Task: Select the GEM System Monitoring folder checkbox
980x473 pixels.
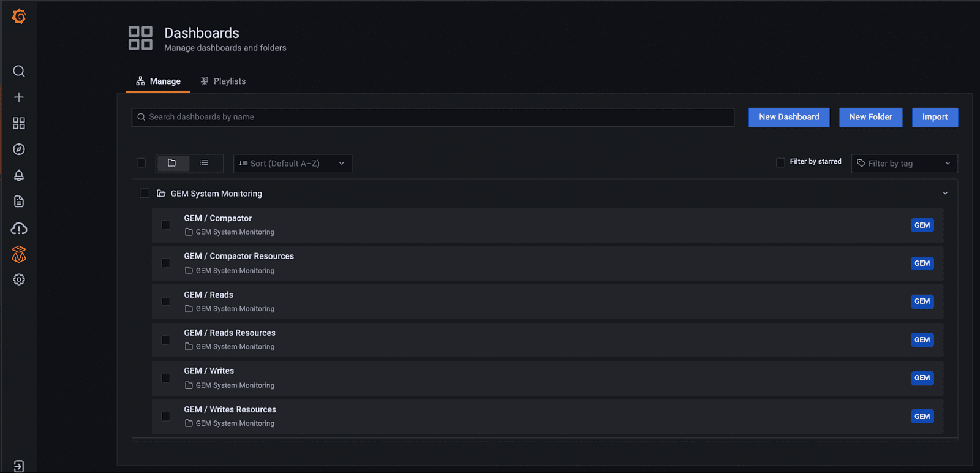Action: coord(145,194)
